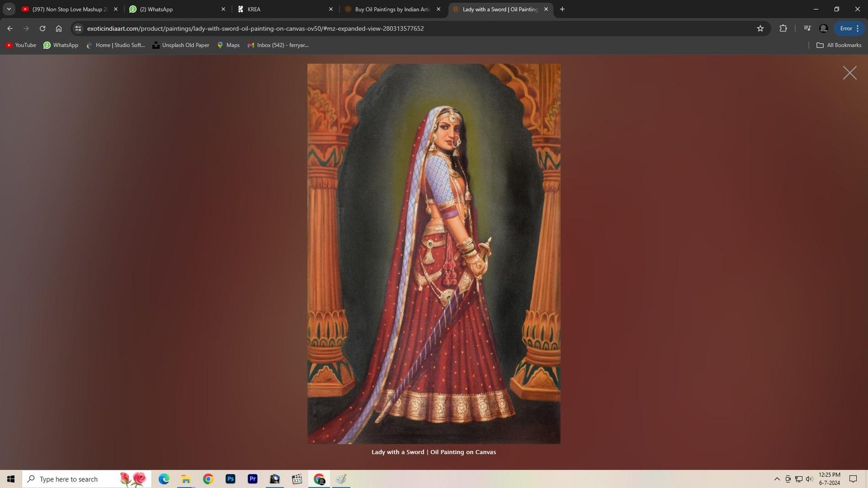Close the expanded painting image view
868x488 pixels.
850,73
